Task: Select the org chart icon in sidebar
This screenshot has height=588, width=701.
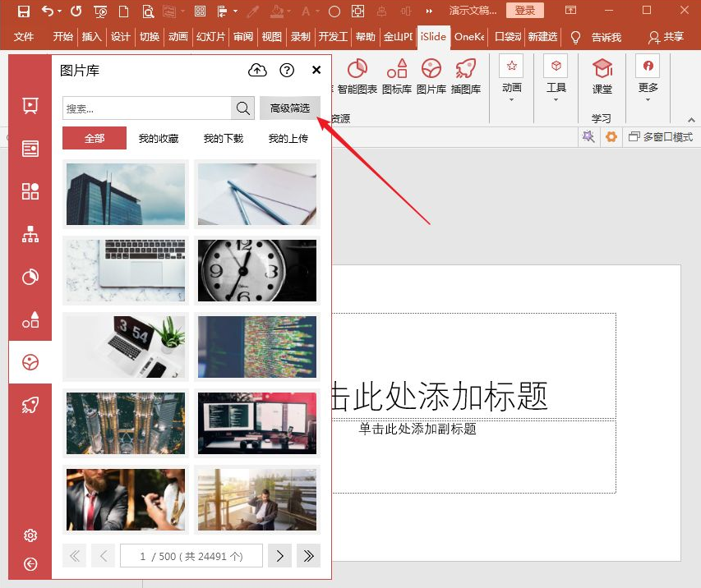Action: pyautogui.click(x=30, y=235)
